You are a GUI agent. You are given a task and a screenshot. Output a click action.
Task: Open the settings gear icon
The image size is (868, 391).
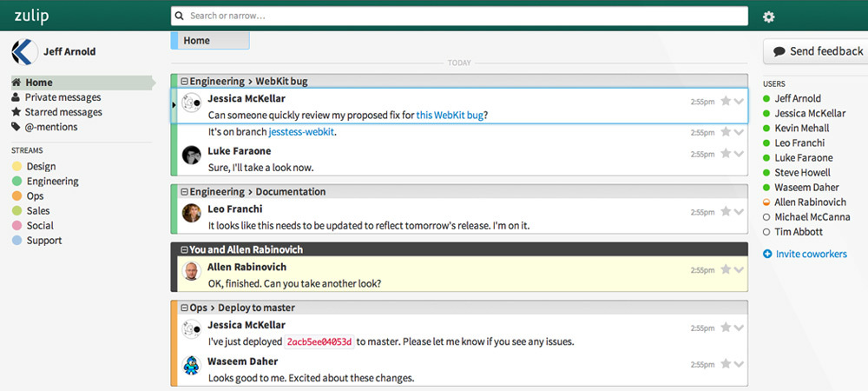pos(768,17)
